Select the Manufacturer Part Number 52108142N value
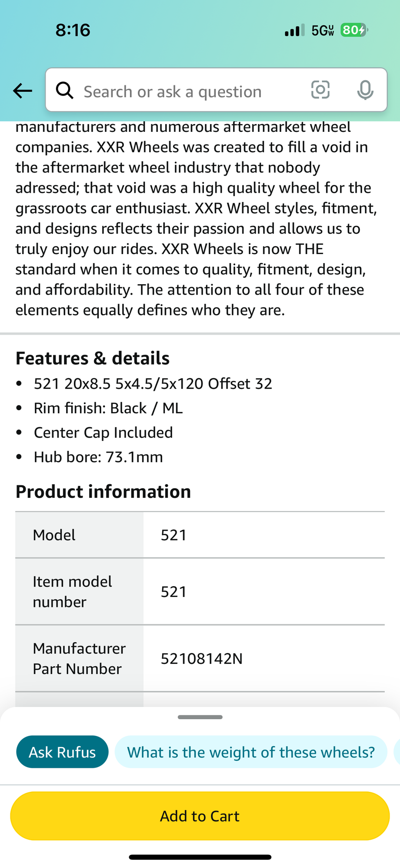The height and width of the screenshot is (868, 400). 202,659
